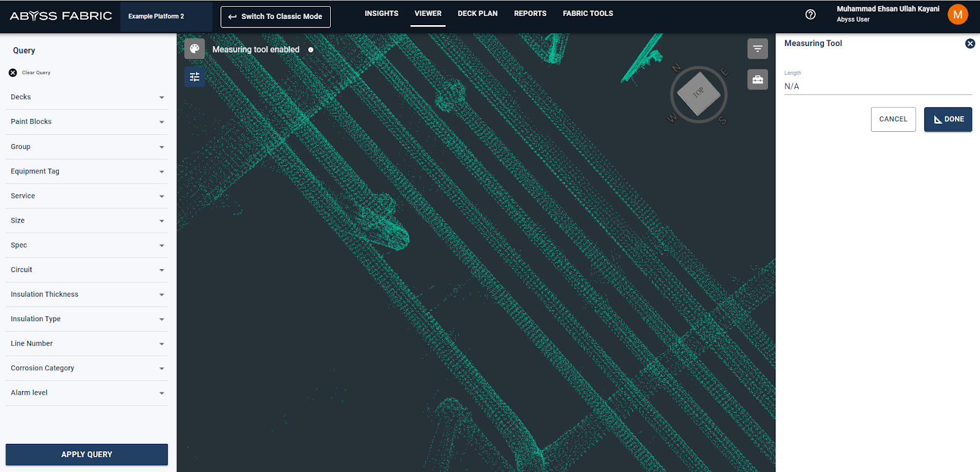The height and width of the screenshot is (472, 980).
Task: Click the Length field showing N/A
Action: click(x=877, y=86)
